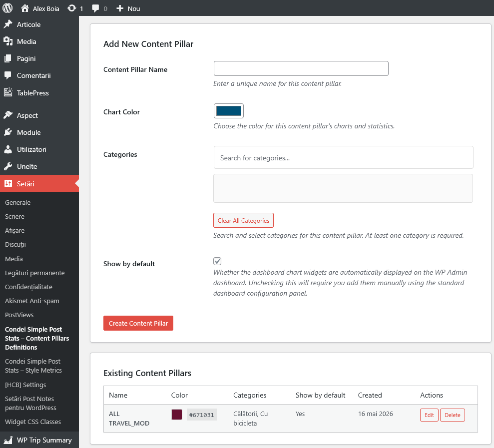Click the Utilizatori person icon
Screen dimensions: 494x448
coord(8,149)
